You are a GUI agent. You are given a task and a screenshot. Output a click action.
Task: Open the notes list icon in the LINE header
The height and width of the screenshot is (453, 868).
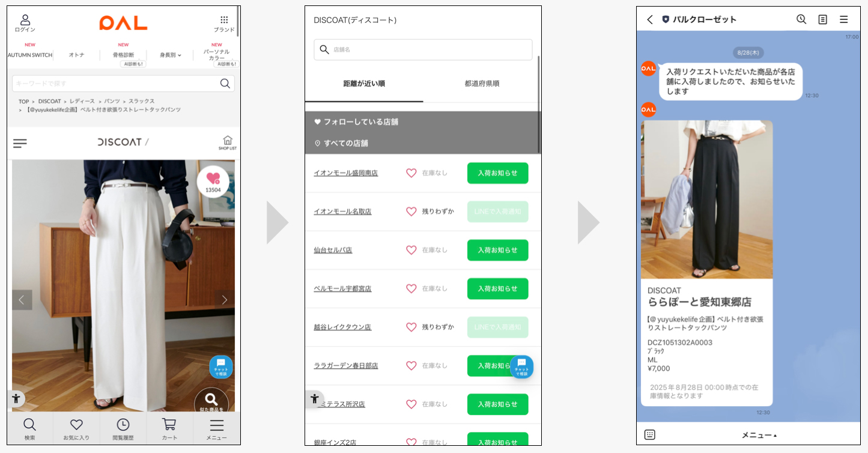tap(822, 19)
